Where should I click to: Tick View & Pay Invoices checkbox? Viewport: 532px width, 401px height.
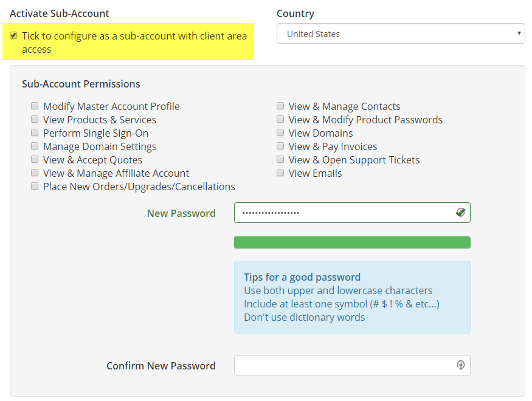[x=280, y=146]
